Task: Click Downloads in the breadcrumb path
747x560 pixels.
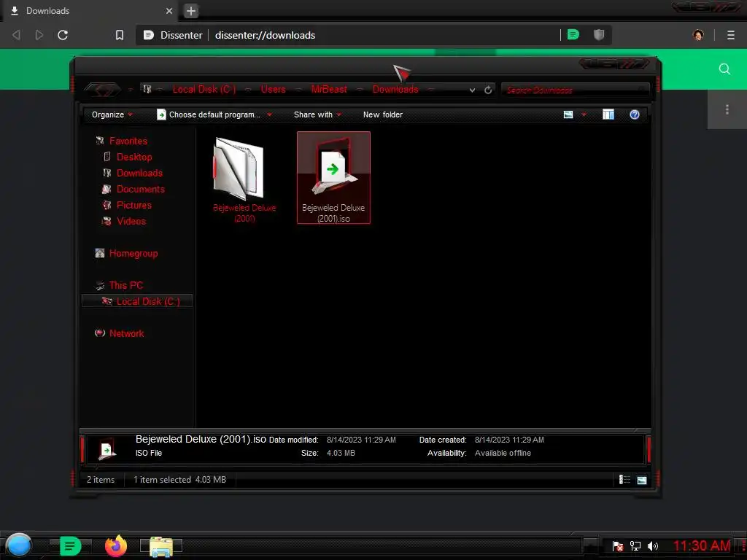Action: [395, 89]
